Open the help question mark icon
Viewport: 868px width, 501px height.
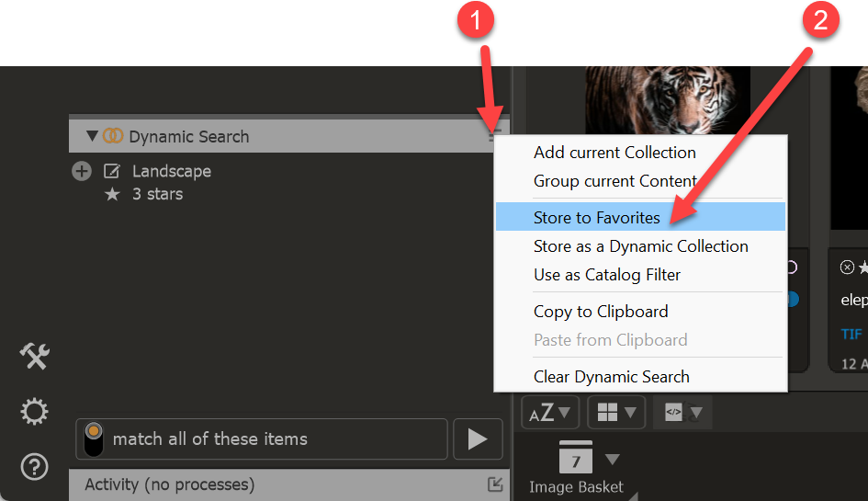34,467
